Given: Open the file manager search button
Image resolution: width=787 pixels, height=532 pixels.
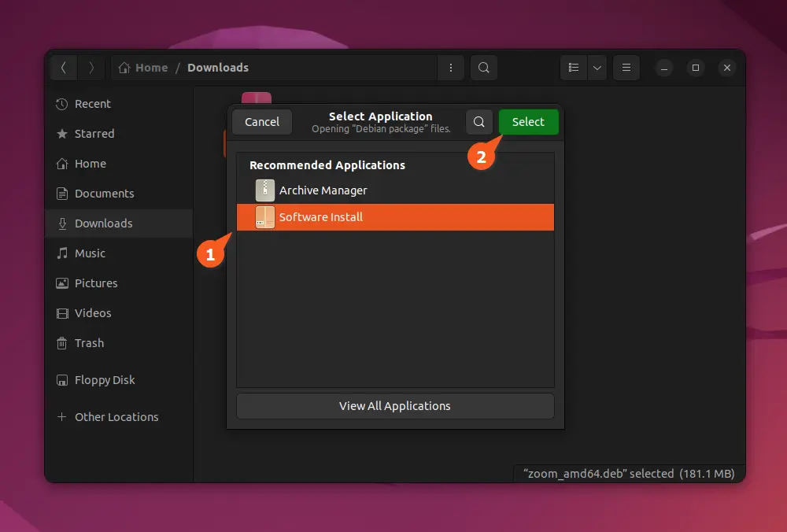Looking at the screenshot, I should [x=484, y=68].
